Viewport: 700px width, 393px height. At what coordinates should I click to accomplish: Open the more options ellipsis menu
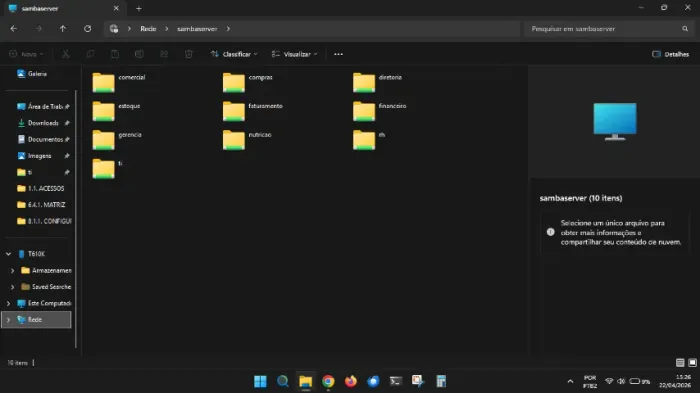coord(338,54)
